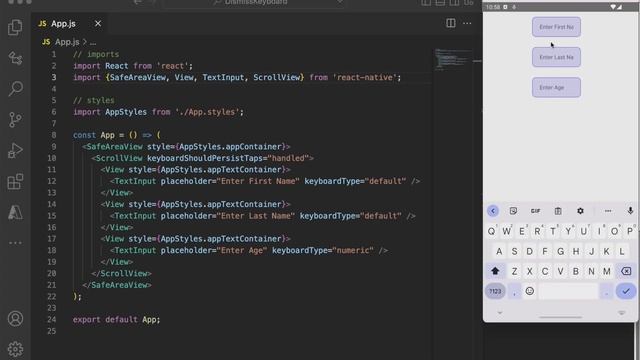Screen dimensions: 640x360
Task: Open the emoji keyboard smiley
Action: tap(529, 291)
